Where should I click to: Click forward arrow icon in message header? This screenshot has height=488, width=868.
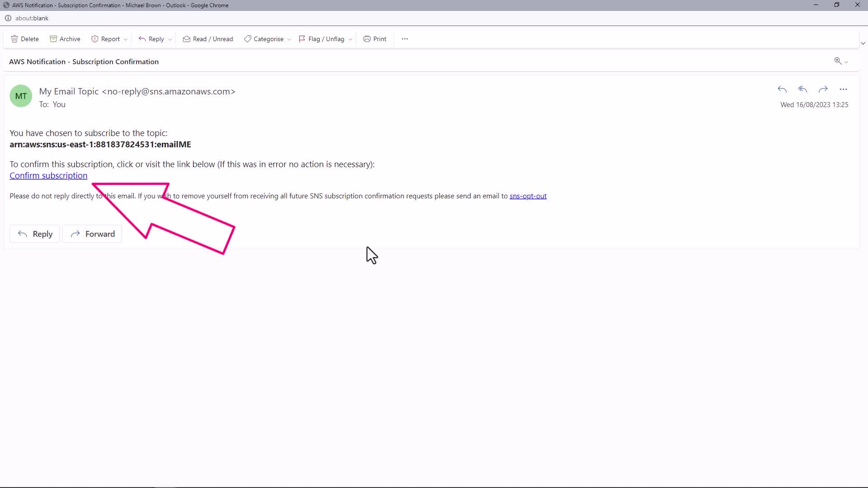(x=823, y=89)
